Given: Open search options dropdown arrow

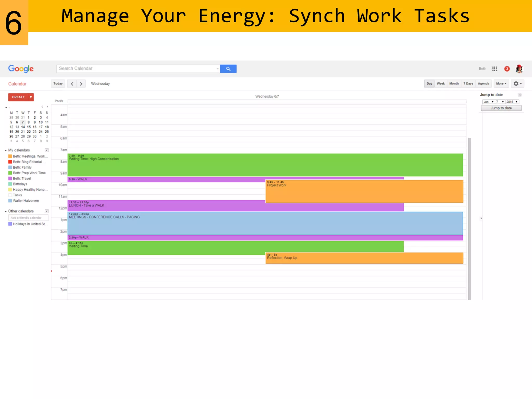Looking at the screenshot, I should [217, 69].
